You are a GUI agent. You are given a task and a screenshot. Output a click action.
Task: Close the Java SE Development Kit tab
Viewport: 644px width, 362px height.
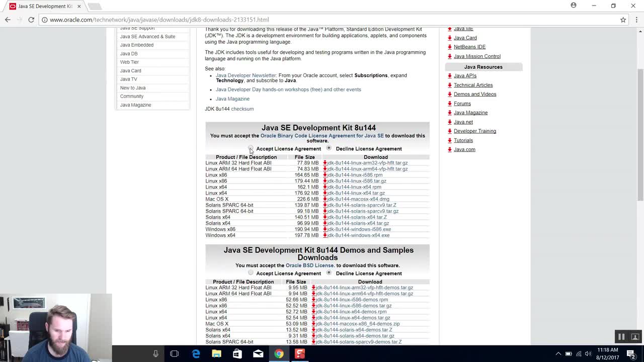click(x=79, y=6)
